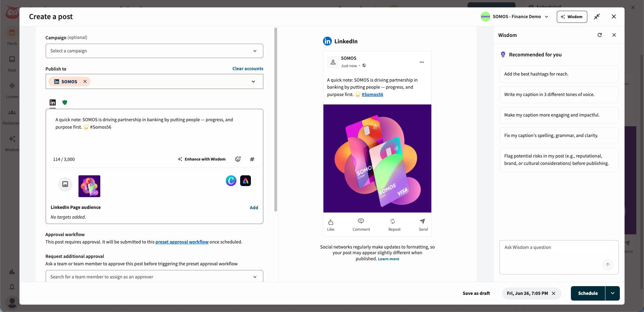This screenshot has width=644, height=312.
Task: Choose Add the best hashtags for reach
Action: point(559,74)
